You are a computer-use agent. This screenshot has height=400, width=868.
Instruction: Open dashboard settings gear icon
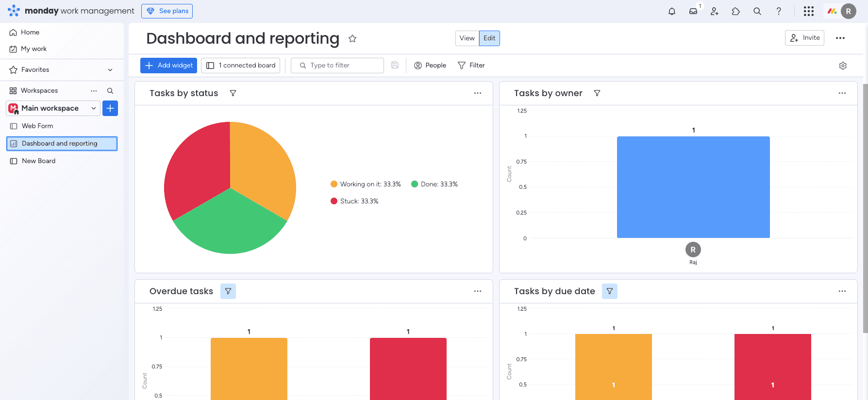843,66
